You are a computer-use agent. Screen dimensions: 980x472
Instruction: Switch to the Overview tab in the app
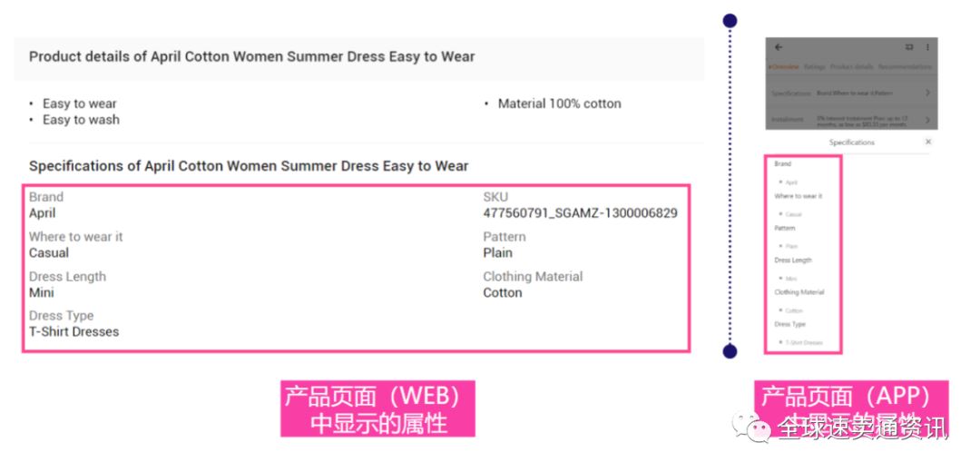click(784, 67)
